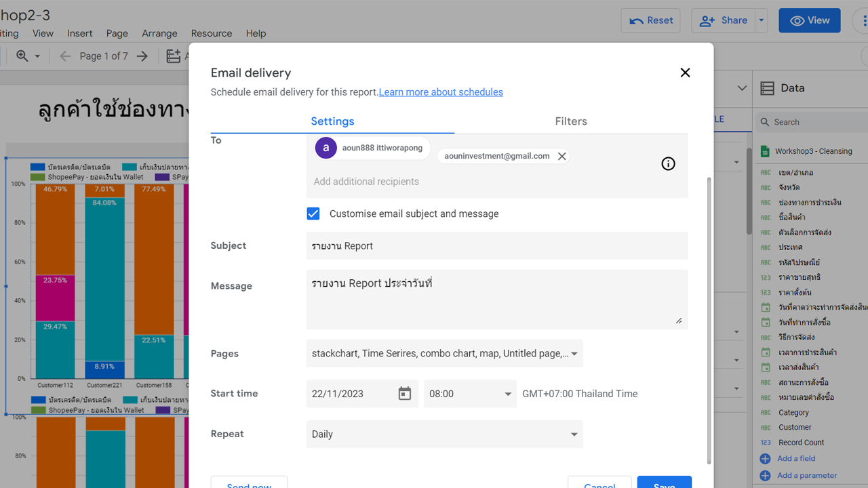Image resolution: width=868 pixels, height=488 pixels.
Task: Click the Share person-add icon
Action: click(707, 21)
